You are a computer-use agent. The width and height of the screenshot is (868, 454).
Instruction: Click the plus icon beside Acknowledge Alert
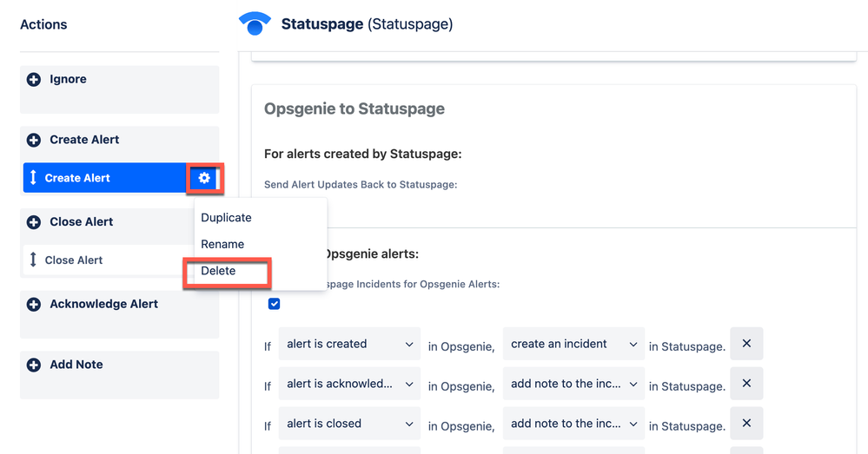[34, 305]
